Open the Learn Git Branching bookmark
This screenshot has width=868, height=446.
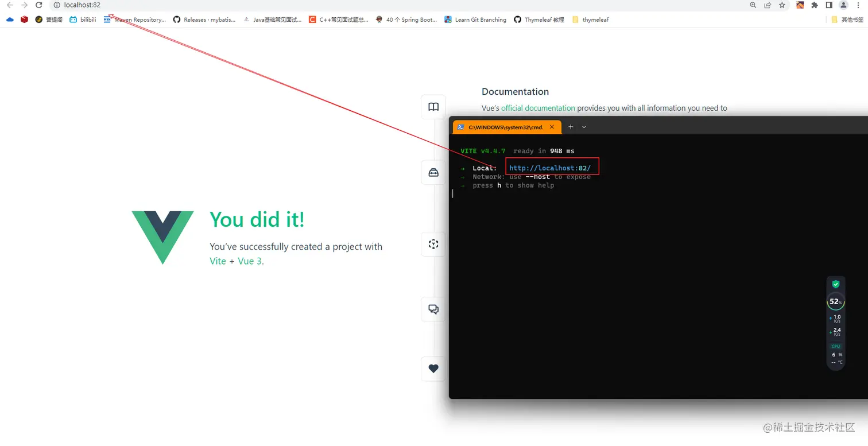click(x=475, y=20)
